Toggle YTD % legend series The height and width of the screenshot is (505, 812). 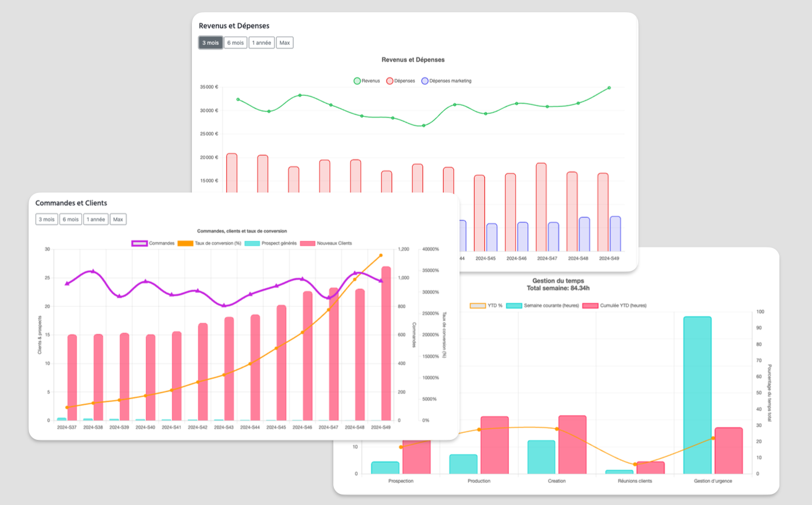tap(486, 306)
